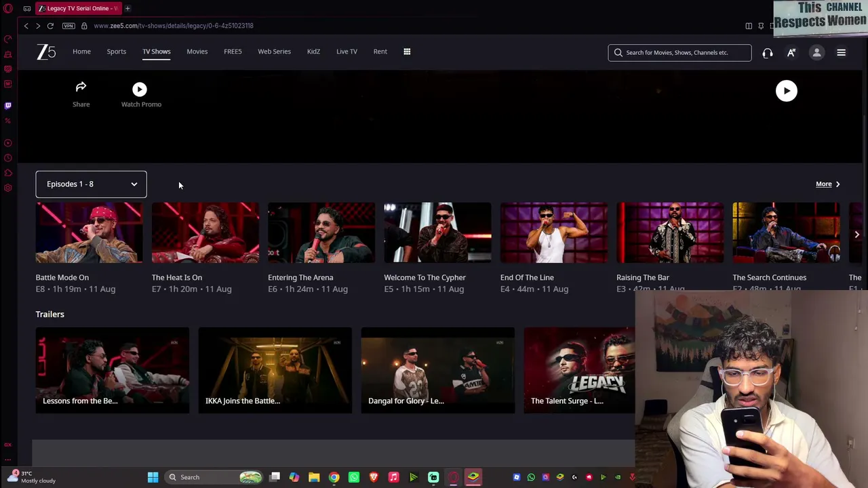
Task: Click the headphones support icon
Action: tap(767, 53)
